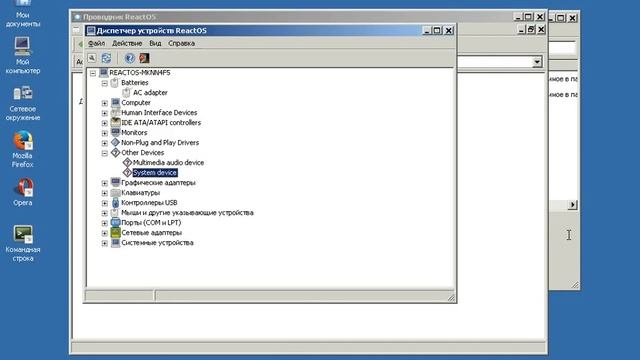Click the Клавиатуры label

[x=140, y=193]
